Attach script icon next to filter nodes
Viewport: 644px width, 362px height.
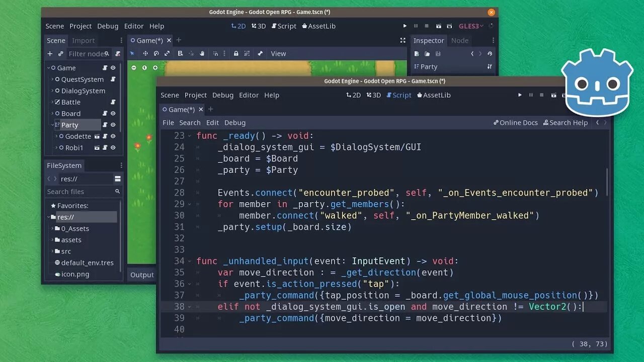[x=118, y=54]
